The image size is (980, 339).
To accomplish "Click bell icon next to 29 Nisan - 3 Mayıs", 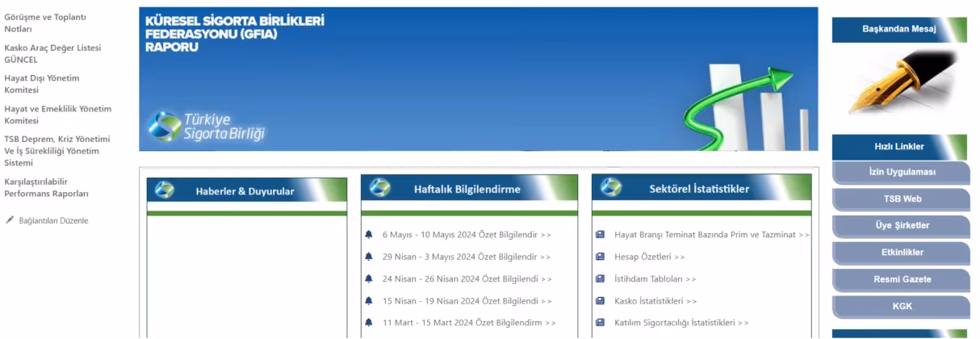I will (x=369, y=257).
